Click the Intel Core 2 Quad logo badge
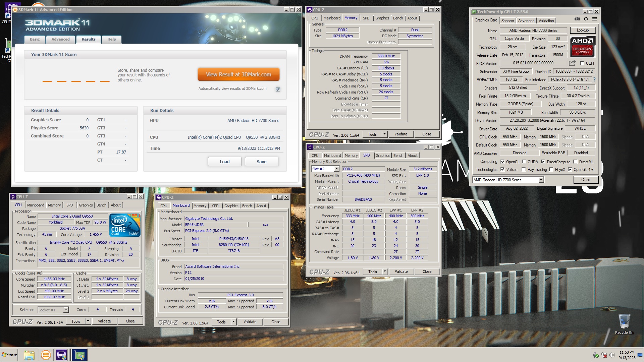The image size is (644, 362). pos(125,225)
